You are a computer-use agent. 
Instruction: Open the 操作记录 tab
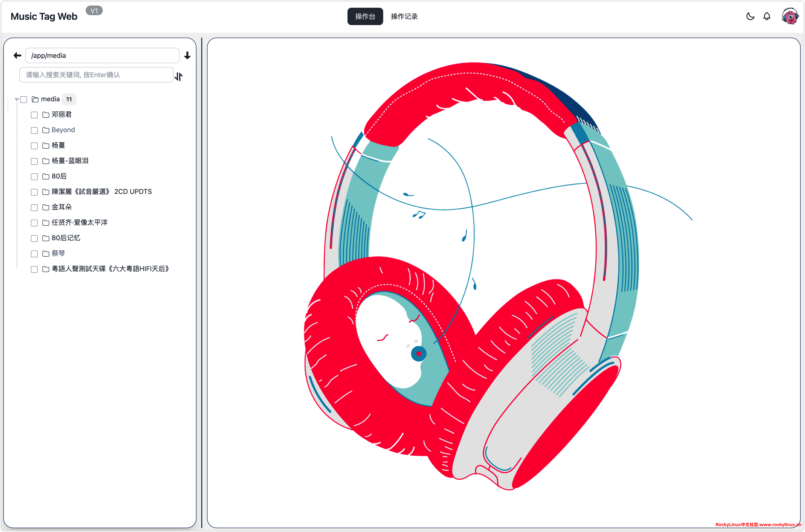404,16
